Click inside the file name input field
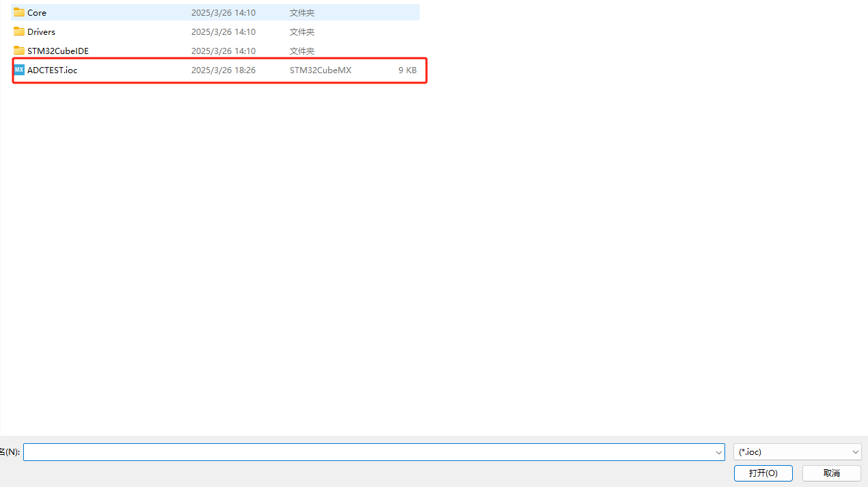Image resolution: width=868 pixels, height=487 pixels. (x=342, y=452)
